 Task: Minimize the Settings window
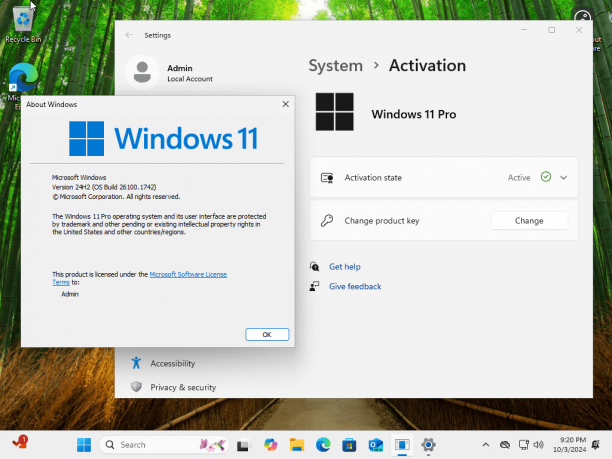click(524, 30)
